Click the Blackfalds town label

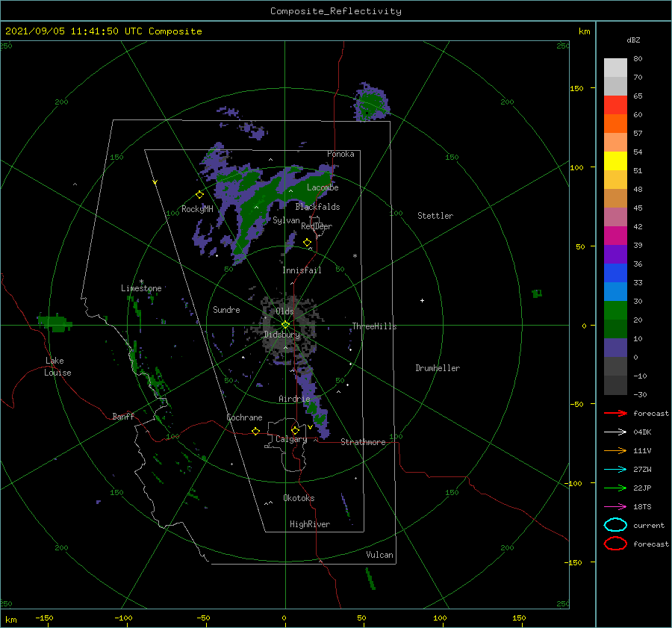coord(317,207)
